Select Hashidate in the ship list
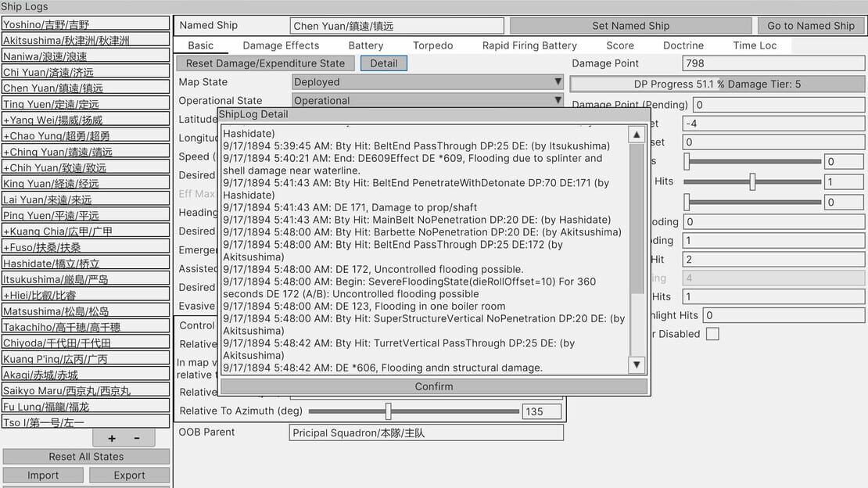 click(86, 264)
